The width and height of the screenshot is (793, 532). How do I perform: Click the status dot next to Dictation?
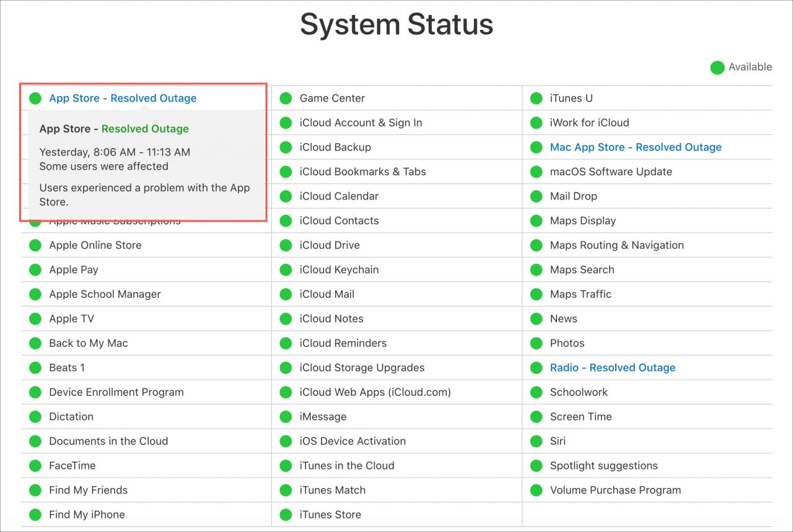click(35, 417)
